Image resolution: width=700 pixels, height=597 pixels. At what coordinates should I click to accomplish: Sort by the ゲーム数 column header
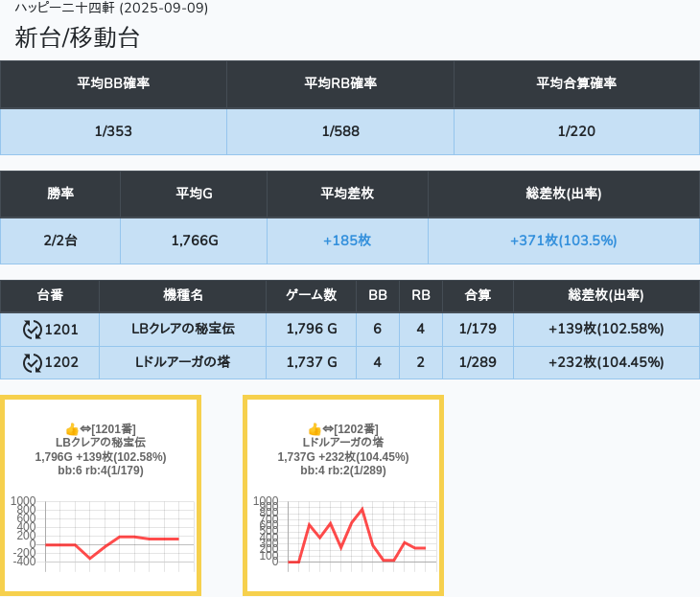point(312,296)
